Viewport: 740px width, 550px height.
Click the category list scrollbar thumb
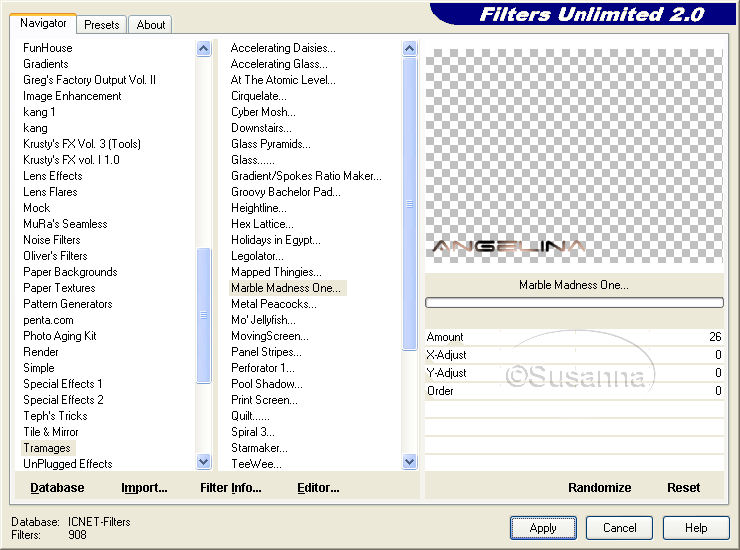(x=203, y=315)
